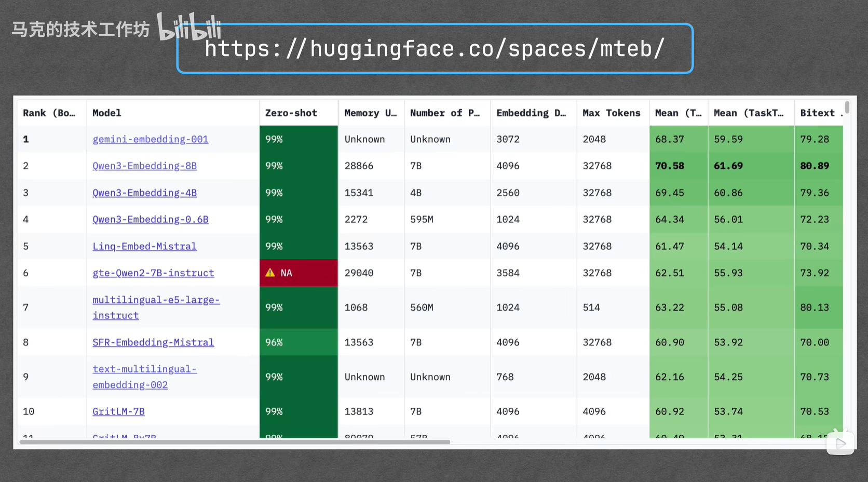Open the multilingual-e5-large-instruct model link
Image resolution: width=868 pixels, height=482 pixels.
coord(156,307)
